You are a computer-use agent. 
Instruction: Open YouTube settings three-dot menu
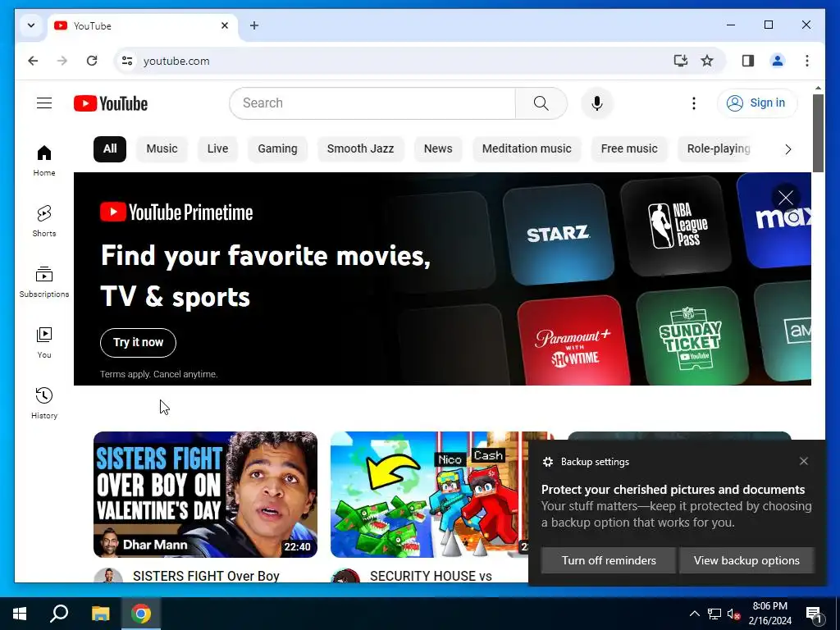pyautogui.click(x=694, y=103)
